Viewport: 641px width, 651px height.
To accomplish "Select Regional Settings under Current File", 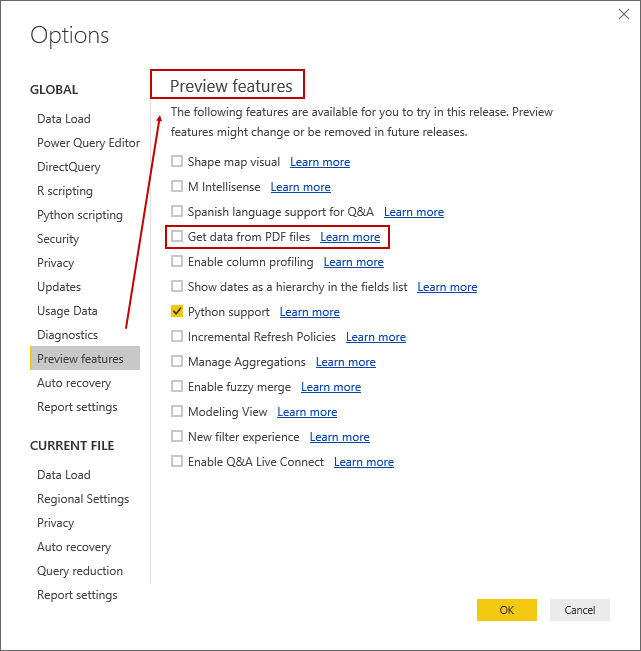I will (83, 499).
